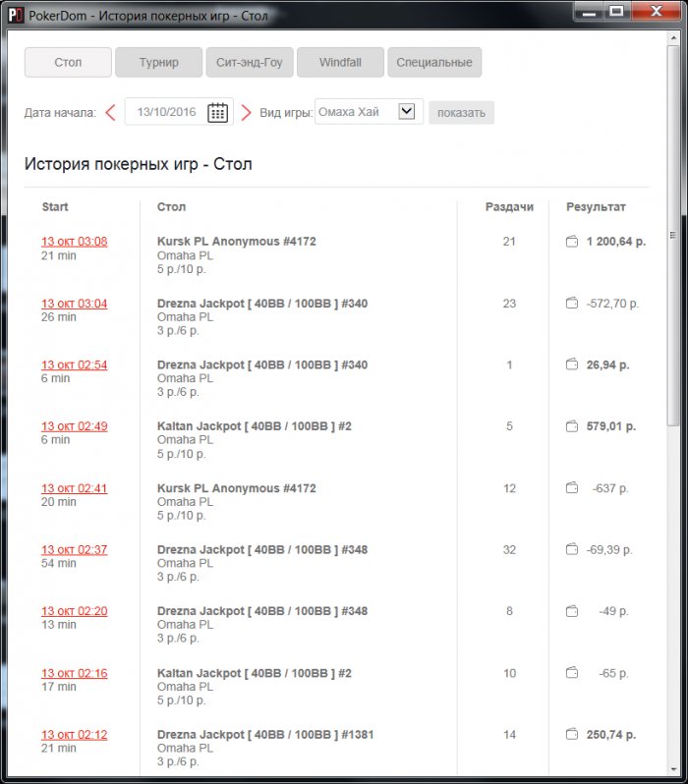Click table name Drezna Jackpot #1381

tap(265, 735)
